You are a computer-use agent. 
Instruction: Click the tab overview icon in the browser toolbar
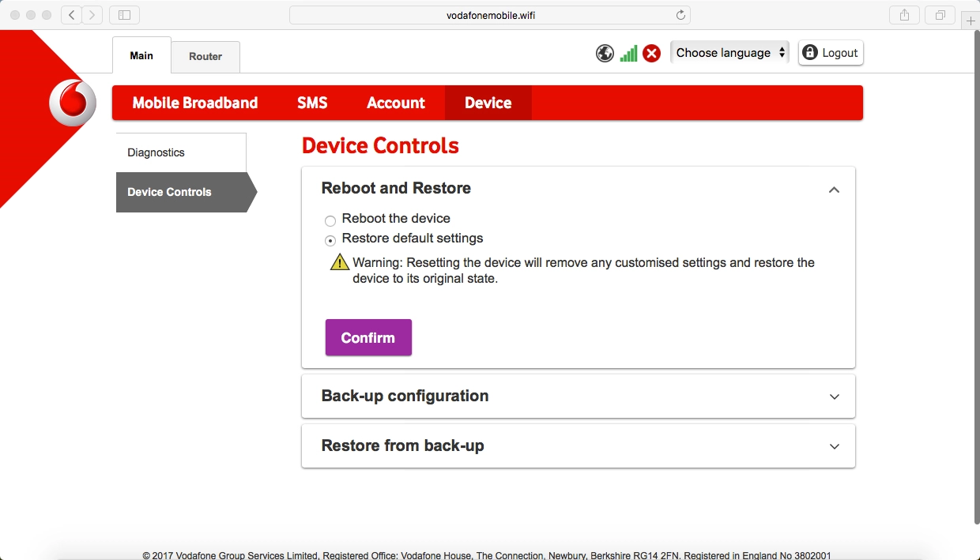click(x=940, y=14)
